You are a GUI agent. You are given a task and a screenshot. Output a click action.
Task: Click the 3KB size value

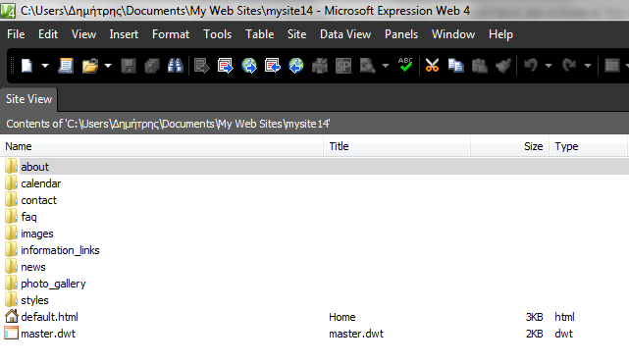(x=534, y=317)
